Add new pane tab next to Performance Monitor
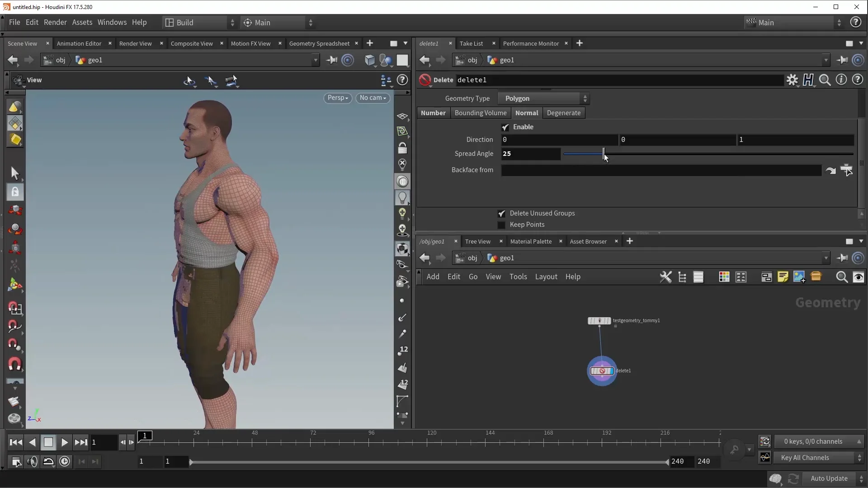 coord(579,43)
